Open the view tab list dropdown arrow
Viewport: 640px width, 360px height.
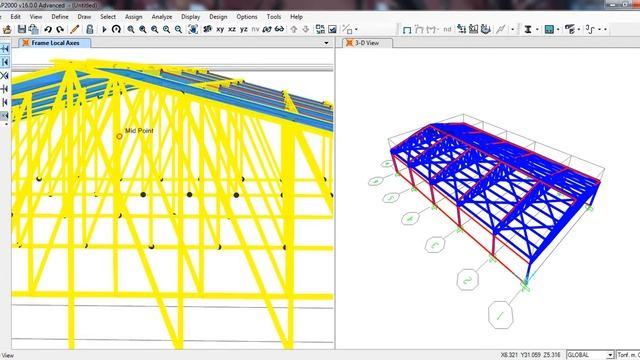326,43
